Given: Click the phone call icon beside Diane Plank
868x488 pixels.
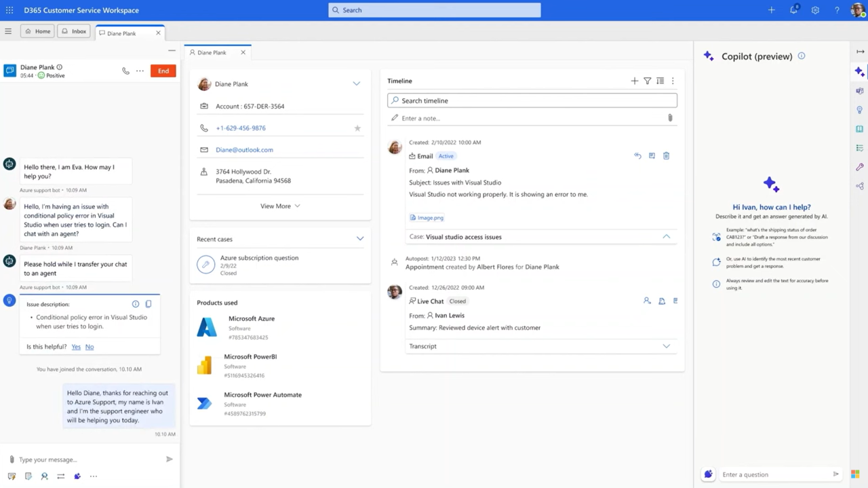Looking at the screenshot, I should (125, 71).
